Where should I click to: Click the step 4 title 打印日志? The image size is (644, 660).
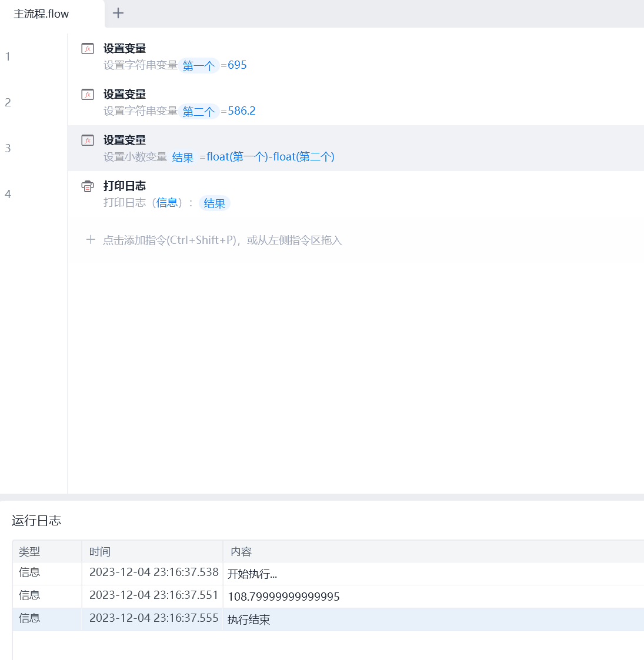(125, 186)
